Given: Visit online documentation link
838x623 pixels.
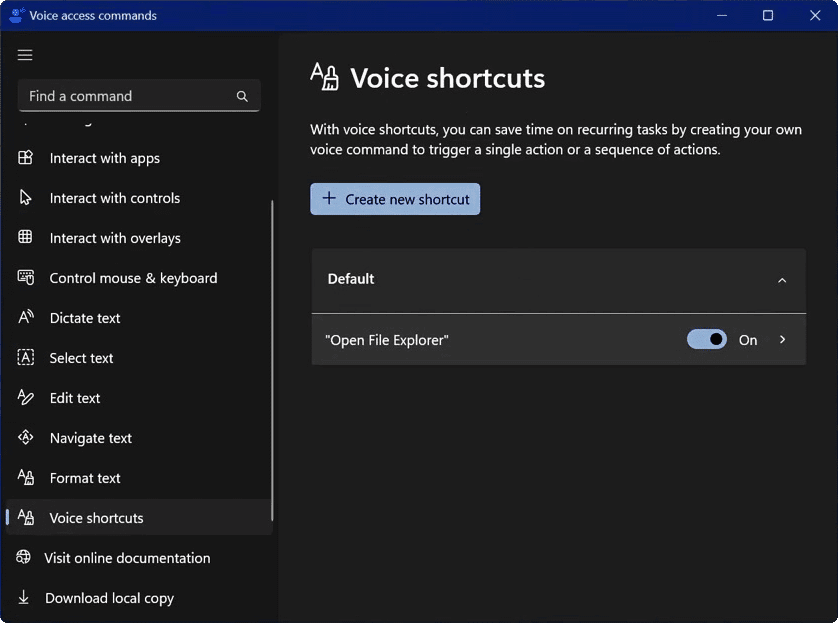Looking at the screenshot, I should 127,558.
